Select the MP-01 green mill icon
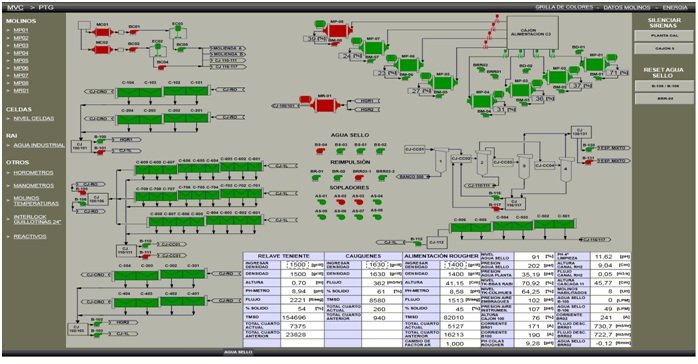The width and height of the screenshot is (698, 364). [595, 64]
